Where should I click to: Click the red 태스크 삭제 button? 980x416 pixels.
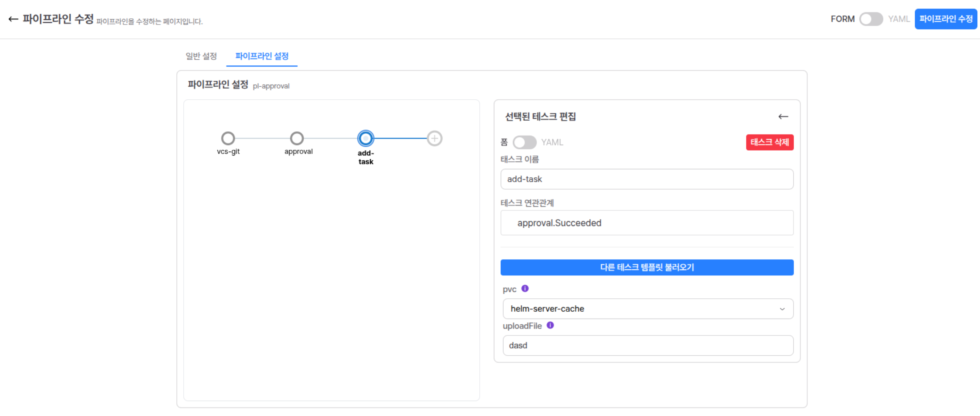click(x=770, y=142)
